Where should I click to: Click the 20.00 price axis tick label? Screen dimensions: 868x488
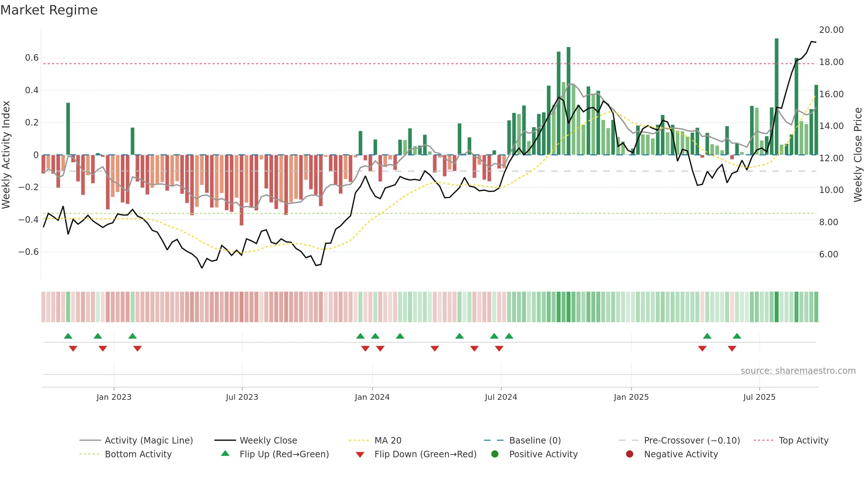[x=831, y=30]
